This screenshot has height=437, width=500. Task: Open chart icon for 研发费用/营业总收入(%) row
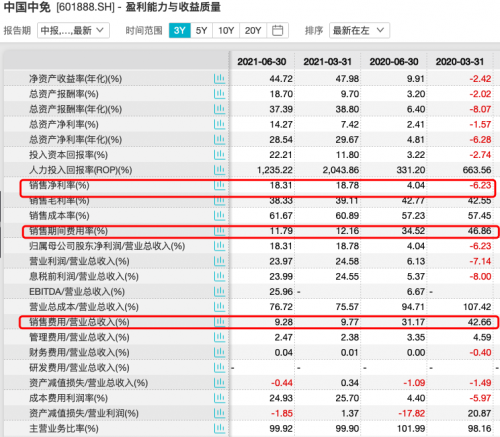[x=219, y=368]
